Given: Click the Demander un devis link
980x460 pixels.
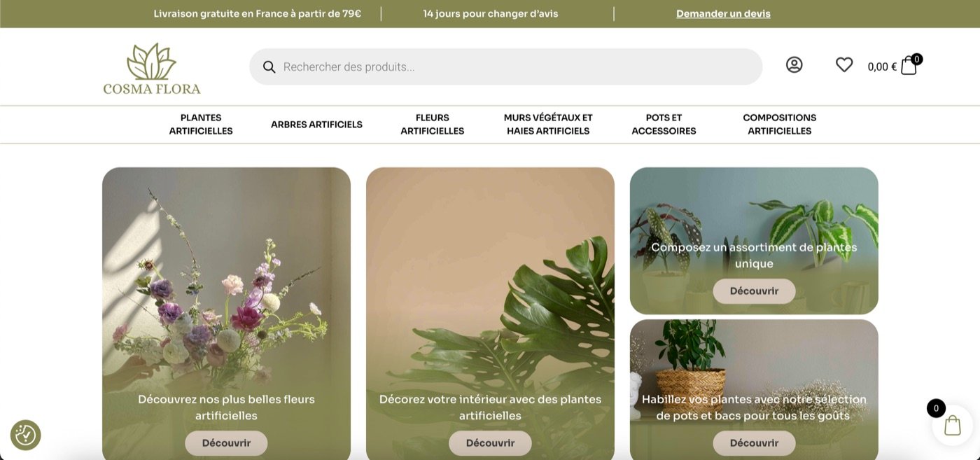Looking at the screenshot, I should pos(723,13).
